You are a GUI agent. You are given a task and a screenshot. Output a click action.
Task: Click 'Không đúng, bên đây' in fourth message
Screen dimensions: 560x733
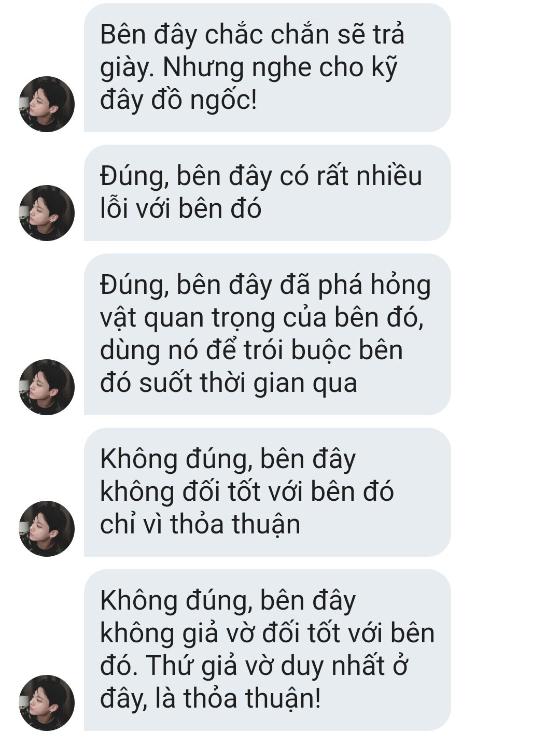[228, 459]
